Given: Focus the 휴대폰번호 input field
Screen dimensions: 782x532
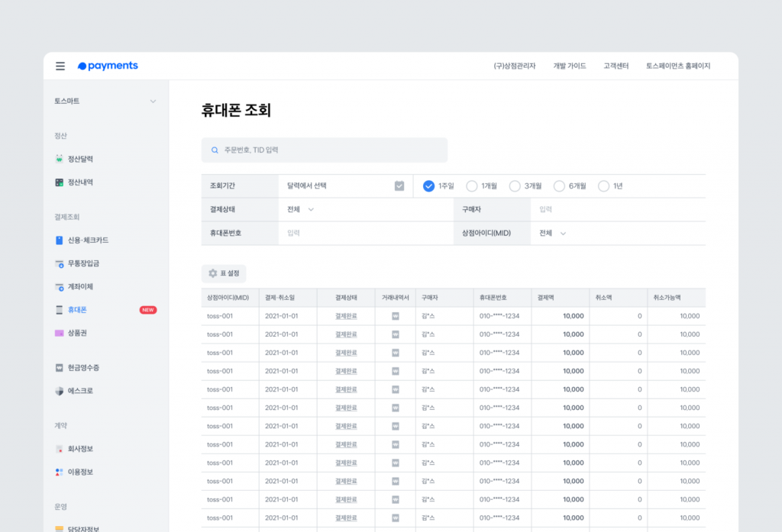Looking at the screenshot, I should point(366,234).
